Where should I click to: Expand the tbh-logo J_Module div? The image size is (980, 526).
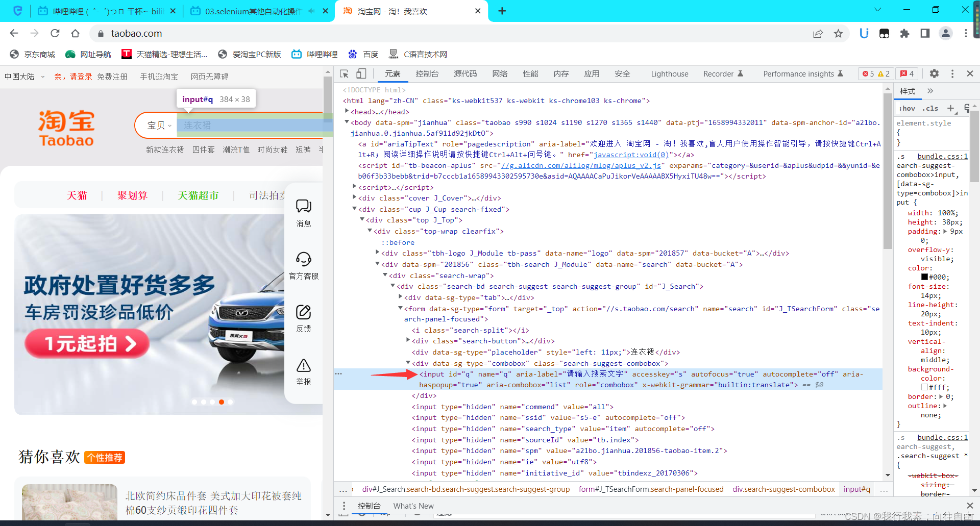[x=377, y=253]
